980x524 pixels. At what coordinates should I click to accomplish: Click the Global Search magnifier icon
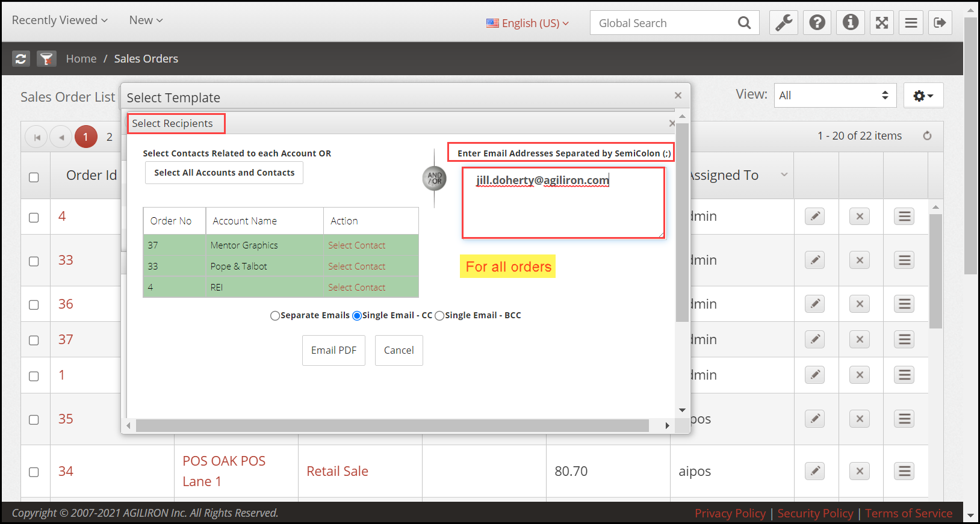point(745,23)
